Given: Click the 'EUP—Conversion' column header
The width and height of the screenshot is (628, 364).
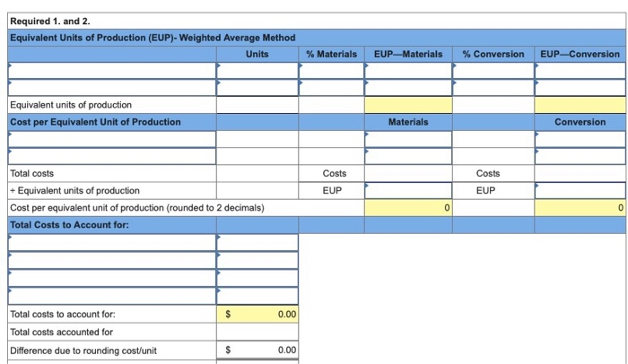Looking at the screenshot, I should pos(580,54).
